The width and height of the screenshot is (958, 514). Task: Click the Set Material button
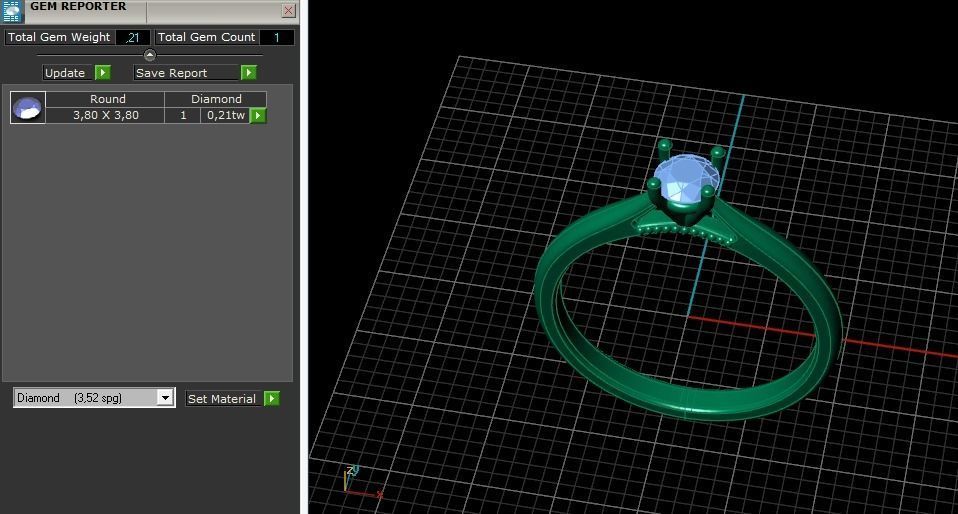223,398
